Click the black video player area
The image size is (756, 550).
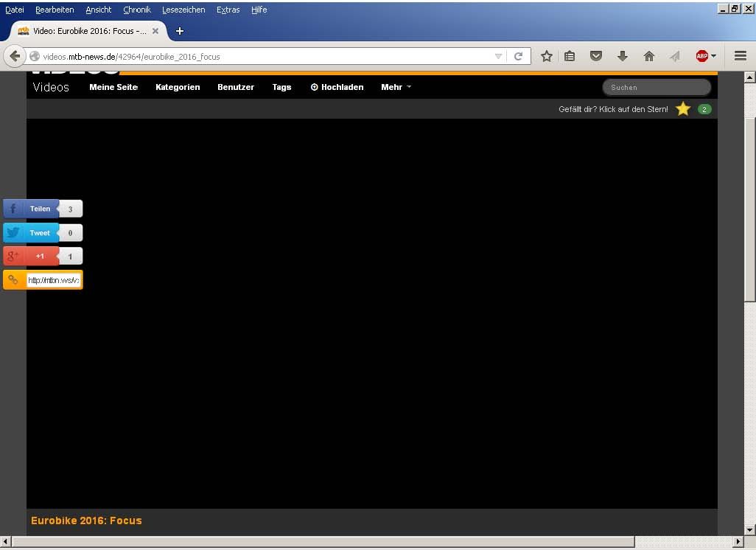coord(371,313)
